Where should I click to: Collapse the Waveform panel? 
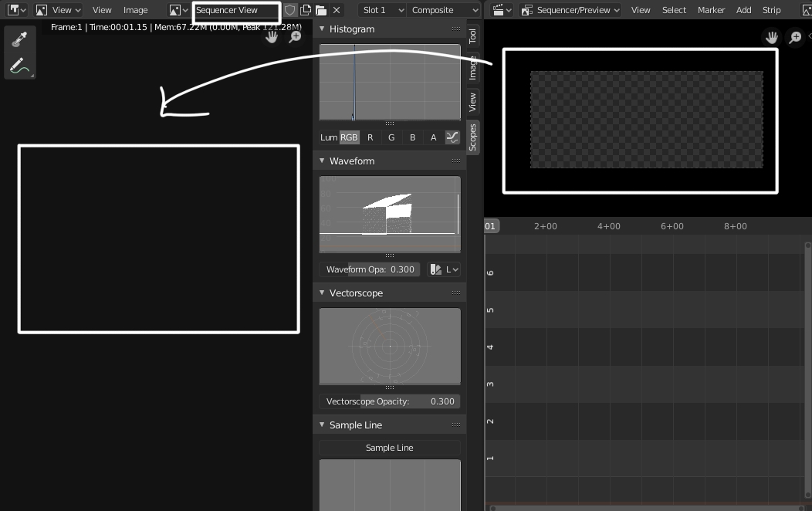tap(322, 161)
